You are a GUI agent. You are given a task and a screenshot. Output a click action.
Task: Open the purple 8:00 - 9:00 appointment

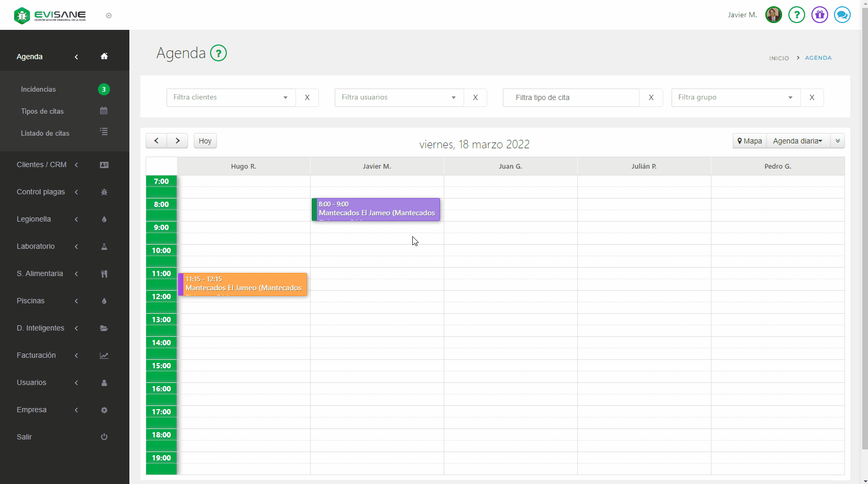(x=377, y=210)
